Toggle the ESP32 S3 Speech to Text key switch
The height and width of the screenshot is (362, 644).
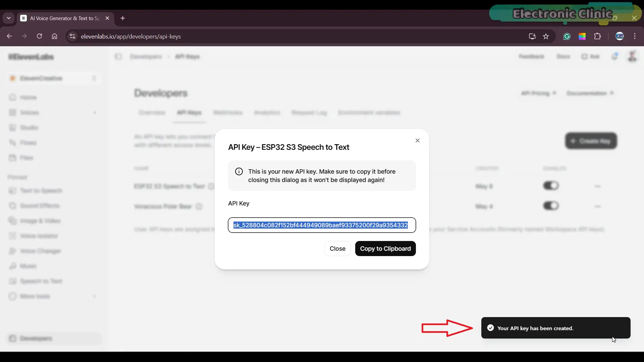pos(551,186)
